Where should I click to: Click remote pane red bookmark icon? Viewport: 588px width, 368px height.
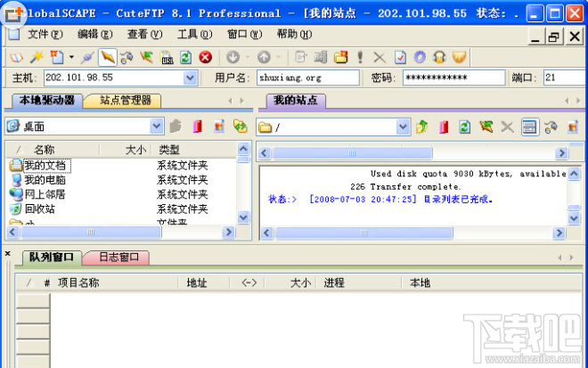pyautogui.click(x=444, y=127)
